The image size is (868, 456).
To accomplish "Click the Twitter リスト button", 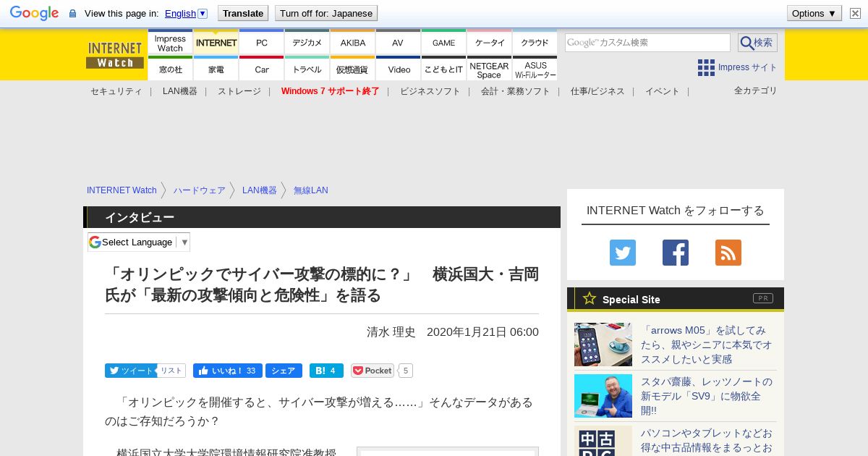I will (171, 371).
